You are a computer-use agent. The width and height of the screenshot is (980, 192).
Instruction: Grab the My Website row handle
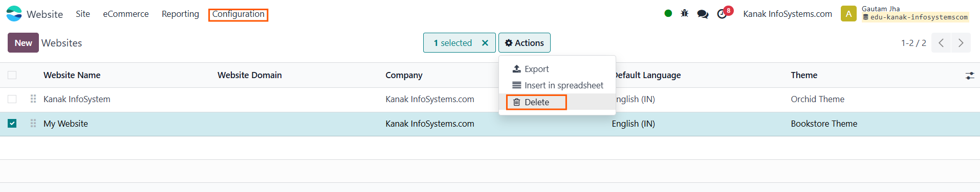(33, 124)
